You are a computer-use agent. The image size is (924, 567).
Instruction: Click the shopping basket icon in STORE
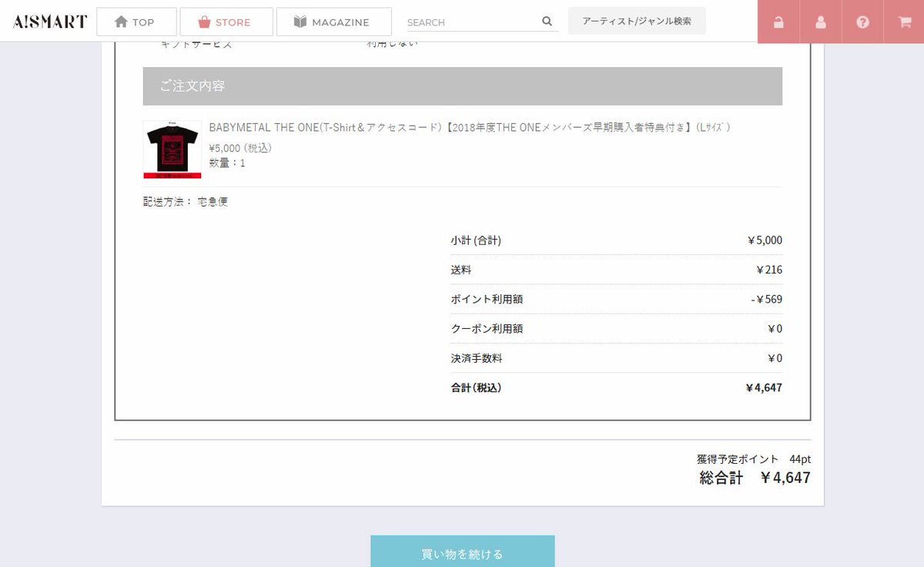(x=204, y=22)
